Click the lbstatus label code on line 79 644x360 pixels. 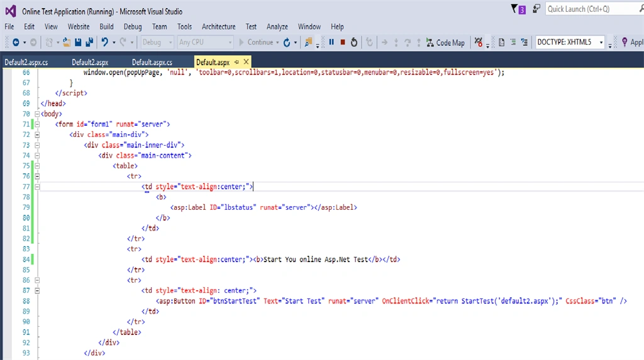264,207
